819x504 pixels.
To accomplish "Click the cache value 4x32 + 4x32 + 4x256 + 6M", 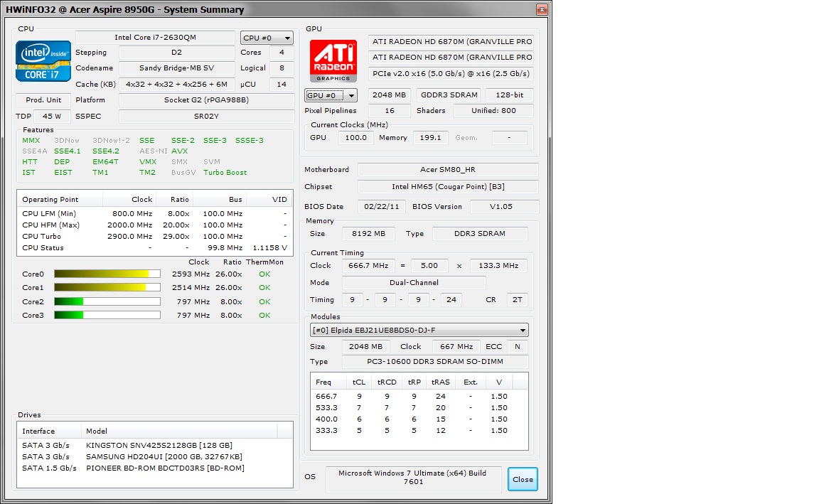I will coord(176,84).
